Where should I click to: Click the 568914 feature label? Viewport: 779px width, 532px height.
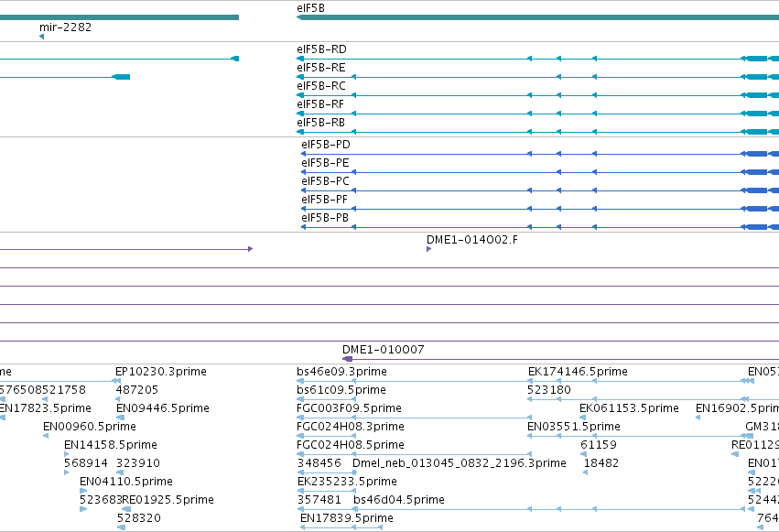coord(86,463)
